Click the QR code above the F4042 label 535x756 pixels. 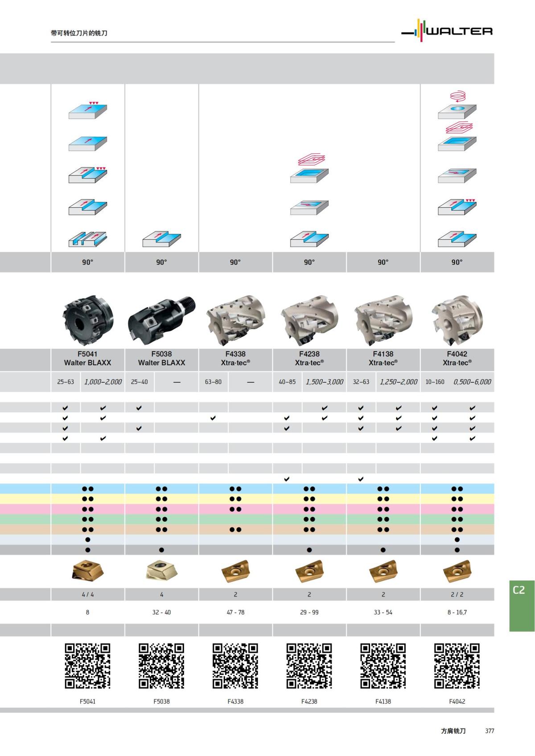pos(457,666)
